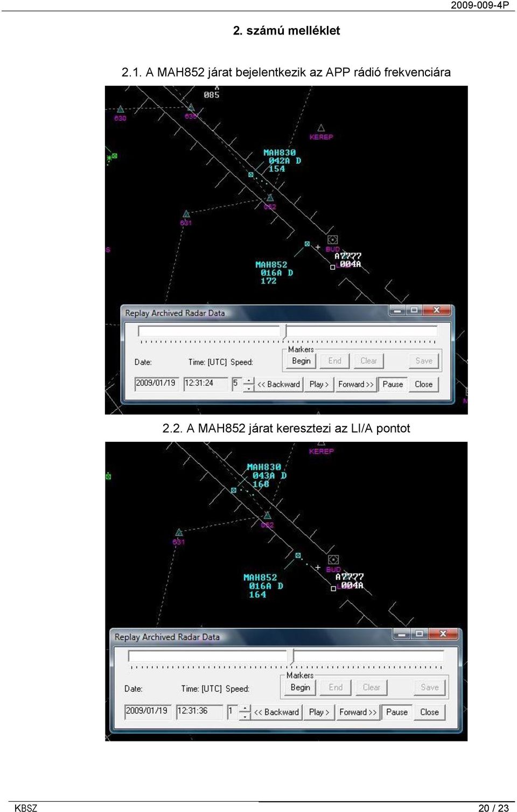Screen dimensions: 517x812
Task: Click End marker button in 12:31:36 dialog
Action: click(336, 688)
